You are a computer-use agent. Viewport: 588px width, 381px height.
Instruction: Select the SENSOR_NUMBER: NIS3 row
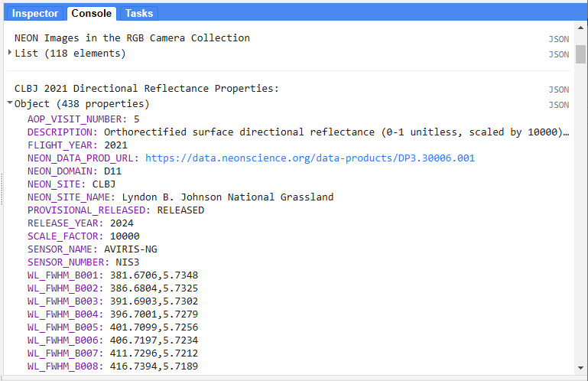coord(83,262)
